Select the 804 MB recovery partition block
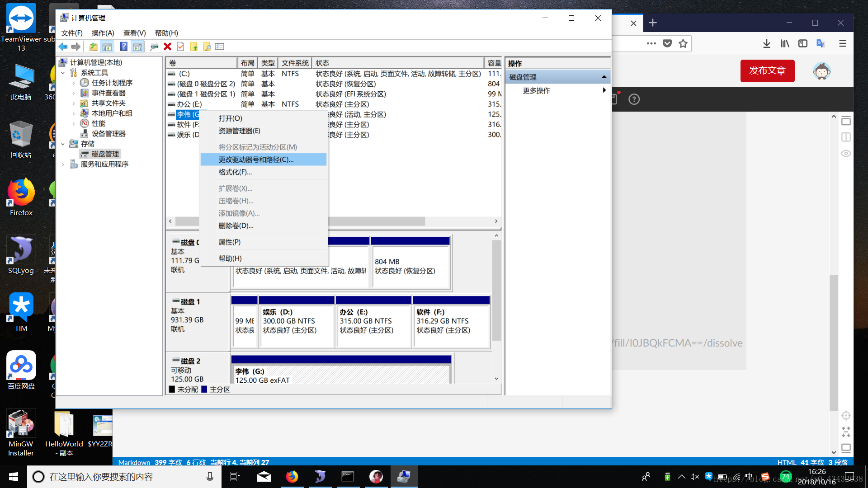This screenshot has width=868, height=488. pyautogui.click(x=410, y=263)
